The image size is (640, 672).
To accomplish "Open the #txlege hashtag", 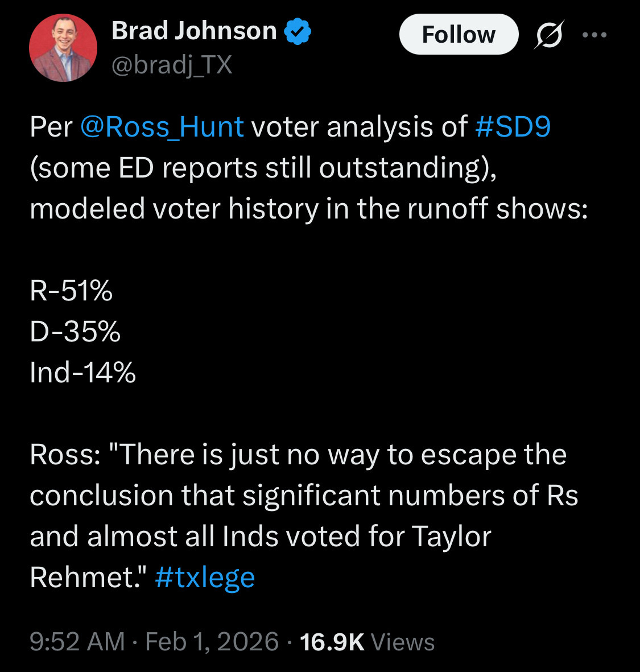I will pos(205,577).
